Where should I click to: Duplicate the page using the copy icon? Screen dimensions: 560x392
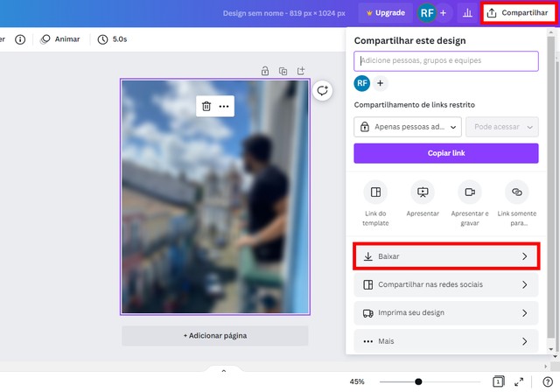click(x=283, y=71)
